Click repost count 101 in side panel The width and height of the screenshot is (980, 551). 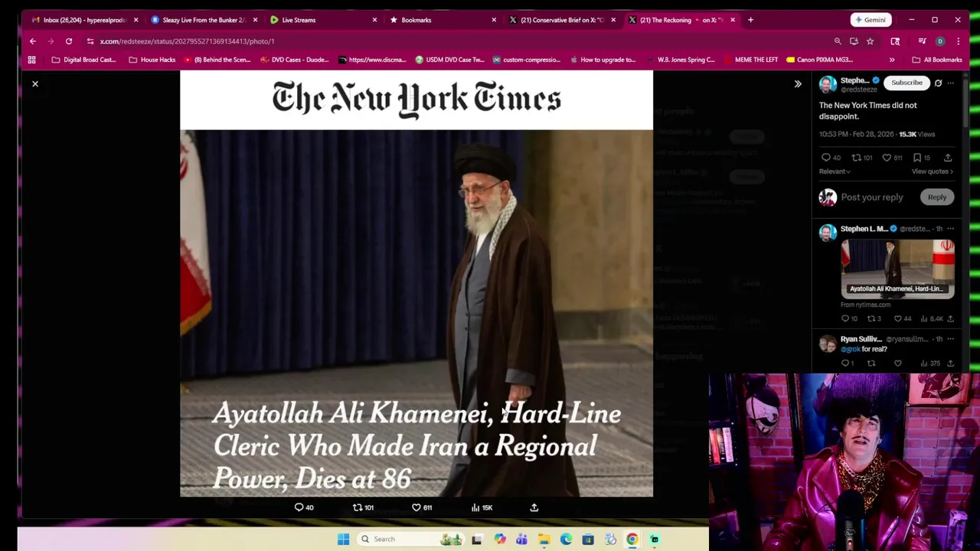[x=862, y=158]
